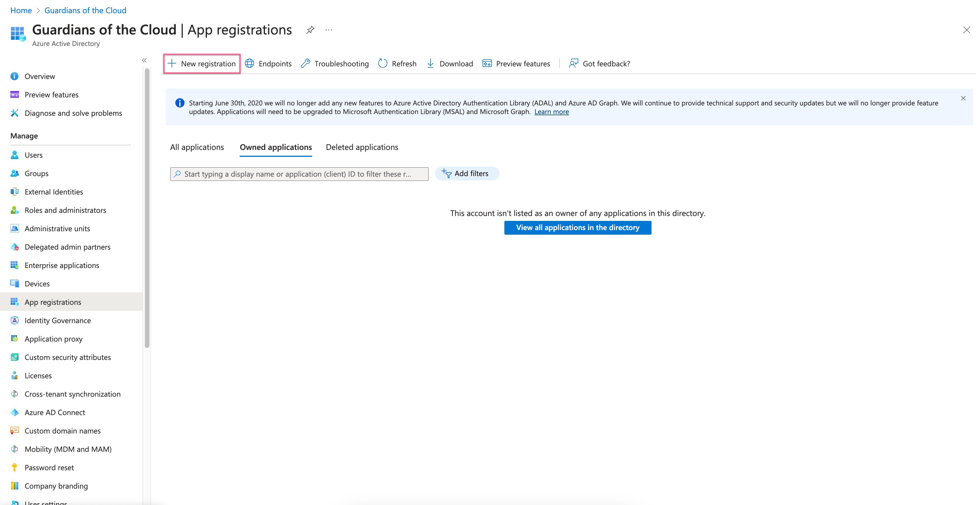Image resolution: width=980 pixels, height=505 pixels.
Task: Open the Groups section
Action: [x=36, y=174]
